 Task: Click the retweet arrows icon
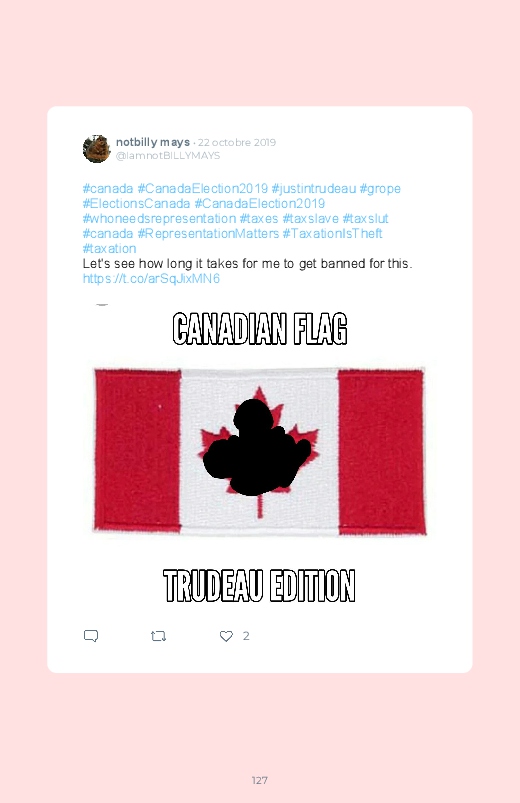tap(158, 636)
